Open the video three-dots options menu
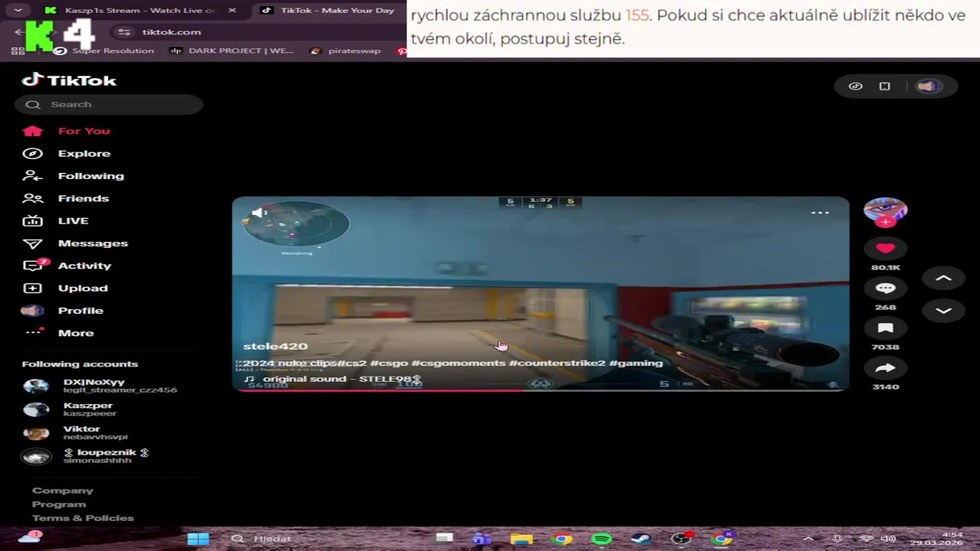Screen dimensions: 980x551 pyautogui.click(x=820, y=213)
